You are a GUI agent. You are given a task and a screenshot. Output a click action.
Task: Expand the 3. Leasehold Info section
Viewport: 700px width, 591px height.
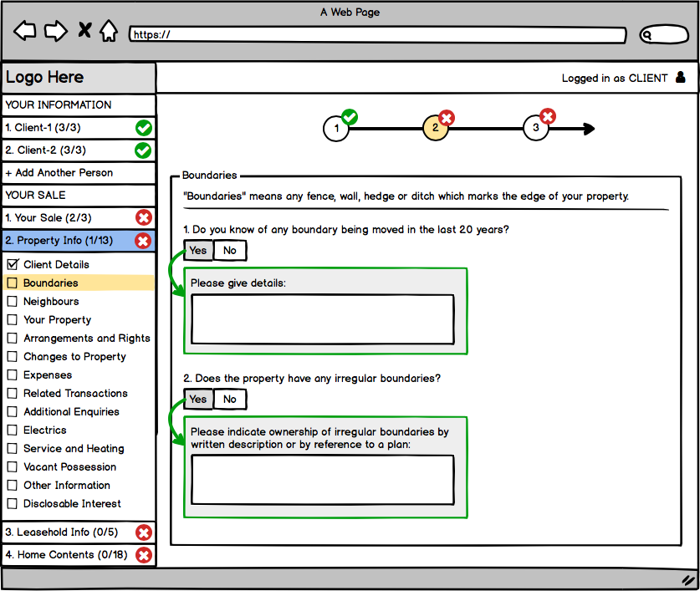61,532
